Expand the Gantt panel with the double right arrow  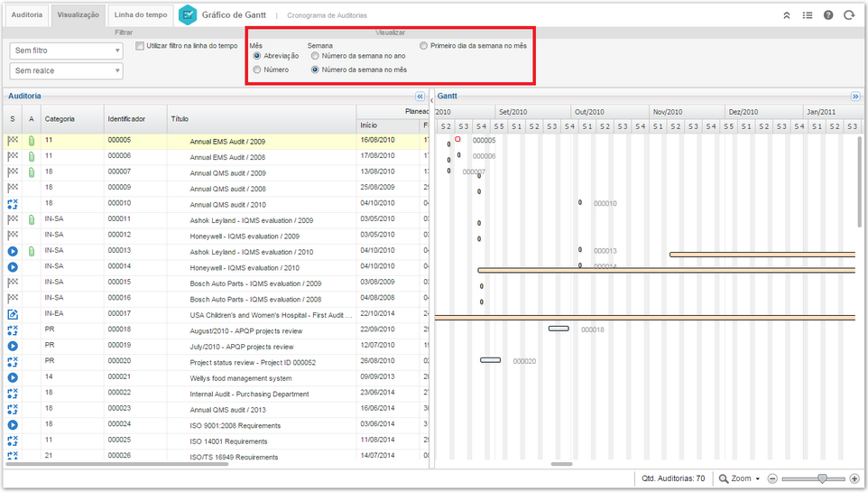pyautogui.click(x=855, y=97)
